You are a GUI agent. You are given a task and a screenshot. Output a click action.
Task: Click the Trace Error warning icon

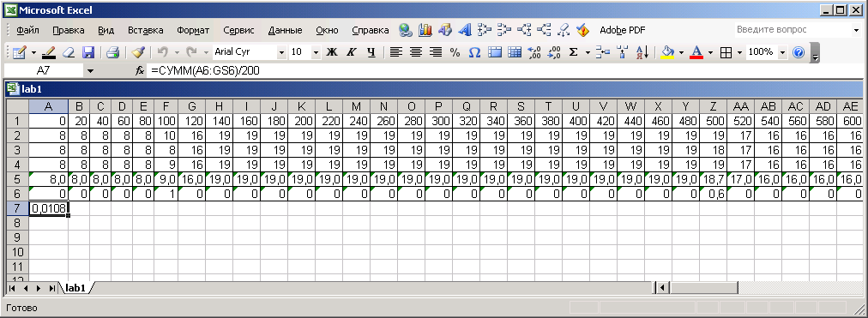pyautogui.click(x=582, y=30)
